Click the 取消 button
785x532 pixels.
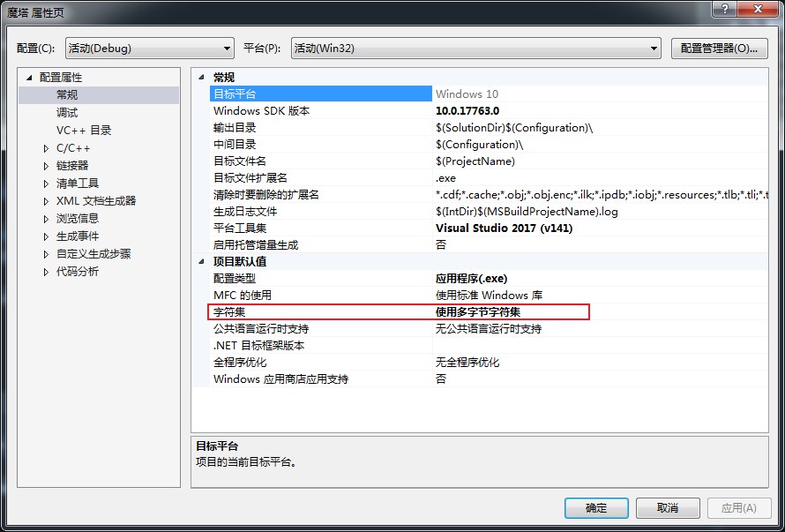coord(668,508)
